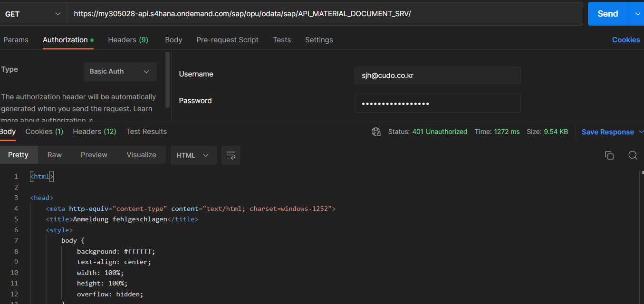Image resolution: width=644 pixels, height=304 pixels.
Task: Click the copy response icon
Action: (609, 155)
